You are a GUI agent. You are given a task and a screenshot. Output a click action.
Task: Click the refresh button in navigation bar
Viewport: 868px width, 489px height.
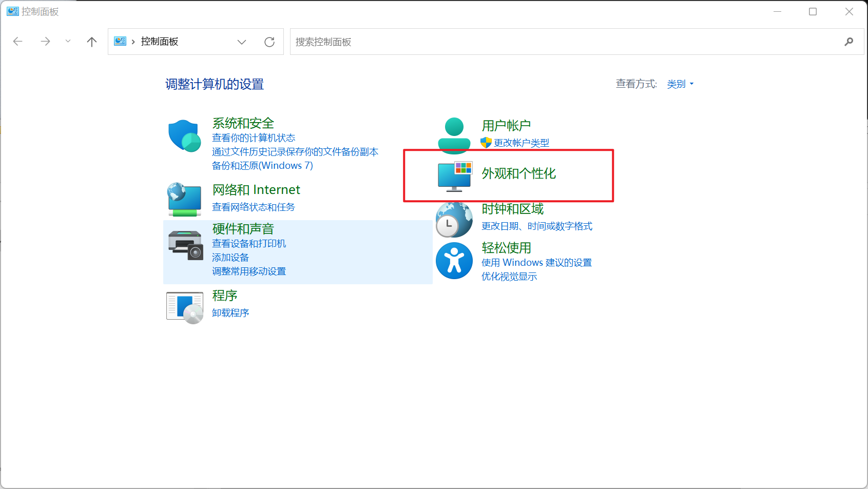click(x=269, y=42)
